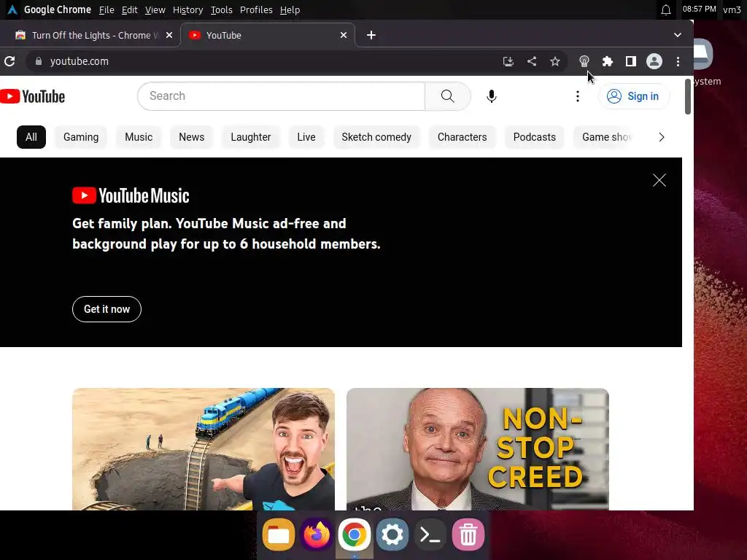Open the Files app in the dock

[x=278, y=534]
